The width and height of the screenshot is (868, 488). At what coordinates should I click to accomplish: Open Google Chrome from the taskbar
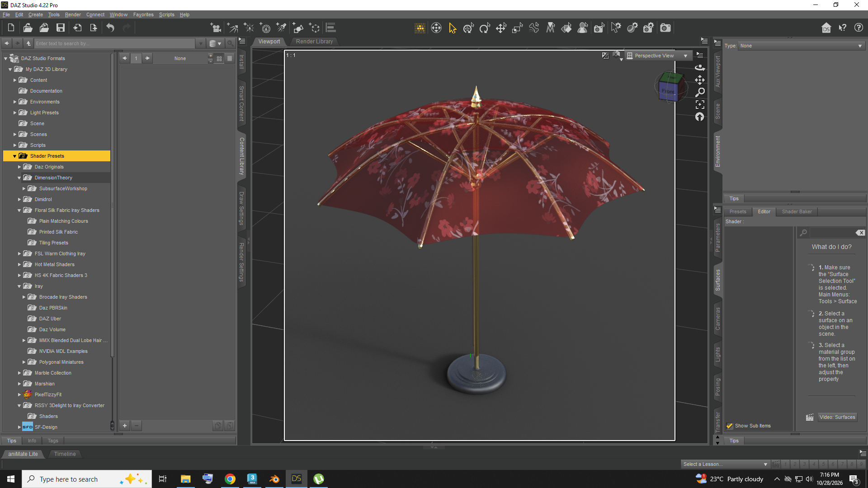click(x=230, y=479)
